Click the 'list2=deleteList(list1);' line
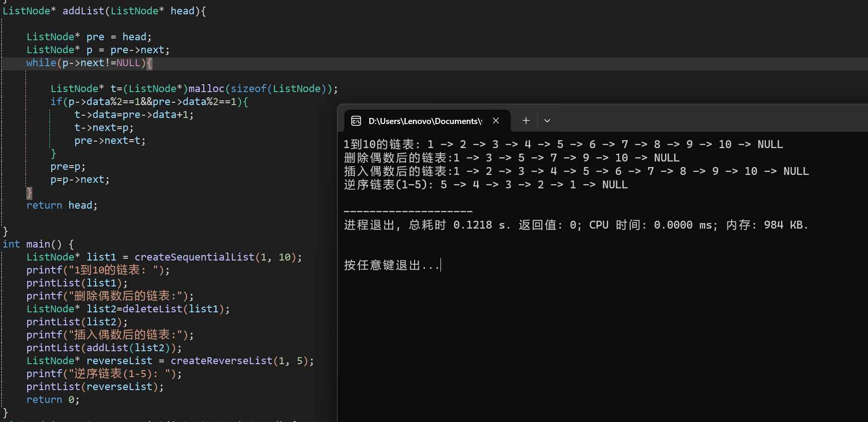Viewport: 868px width, 422px height. click(128, 309)
